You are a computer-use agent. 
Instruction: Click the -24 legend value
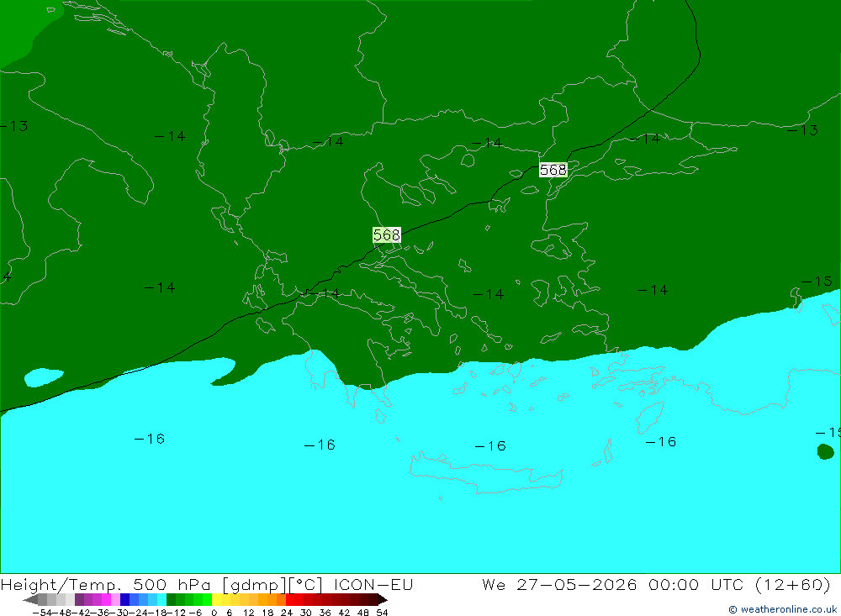tap(139, 613)
